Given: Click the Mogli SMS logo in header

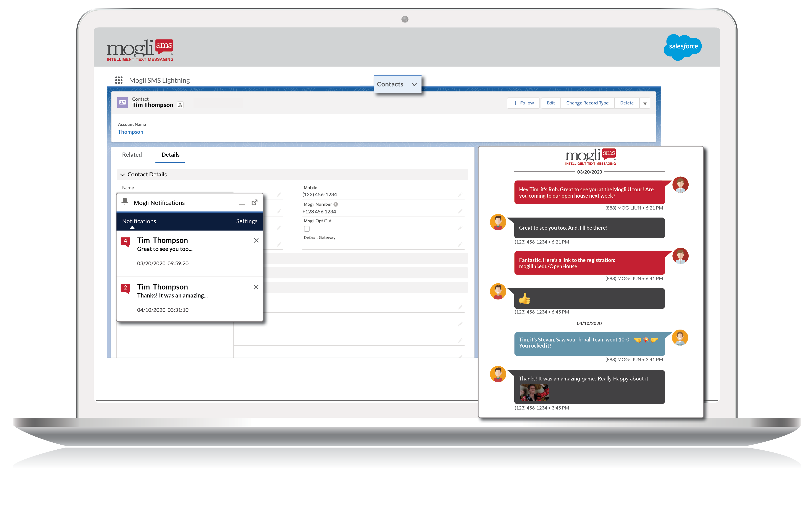Looking at the screenshot, I should pyautogui.click(x=140, y=50).
